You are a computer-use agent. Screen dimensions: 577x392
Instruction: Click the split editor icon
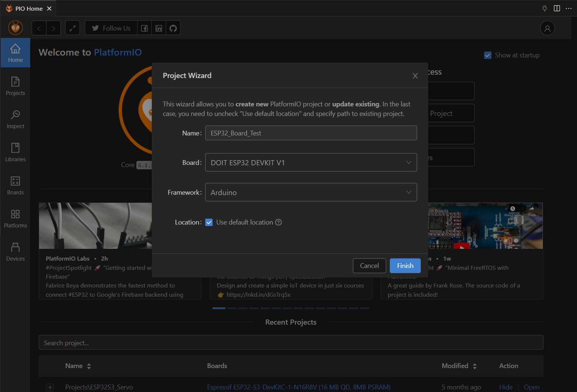tap(557, 8)
